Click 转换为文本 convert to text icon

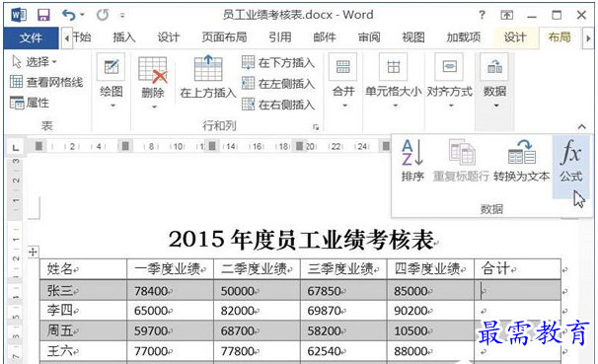click(x=522, y=160)
